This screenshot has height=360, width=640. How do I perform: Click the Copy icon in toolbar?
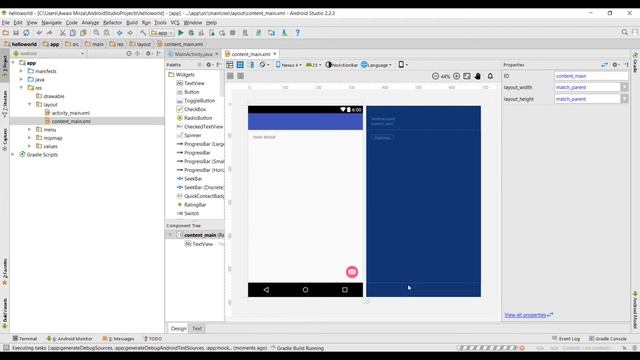(x=73, y=33)
